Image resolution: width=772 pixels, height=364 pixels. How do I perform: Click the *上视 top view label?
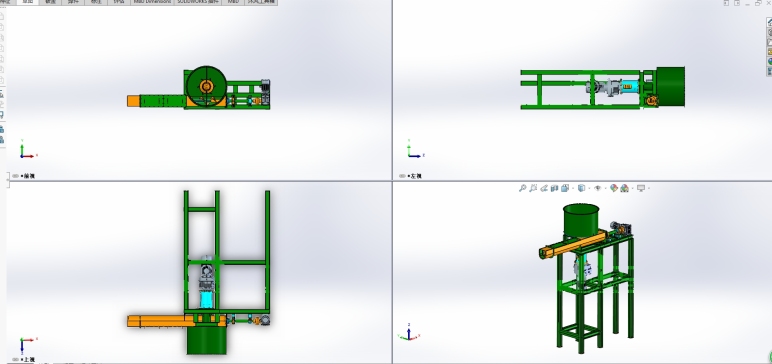(x=28, y=360)
